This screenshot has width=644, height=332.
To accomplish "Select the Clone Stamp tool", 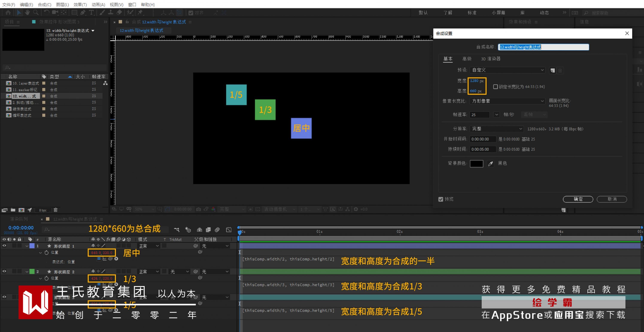I will (x=111, y=12).
